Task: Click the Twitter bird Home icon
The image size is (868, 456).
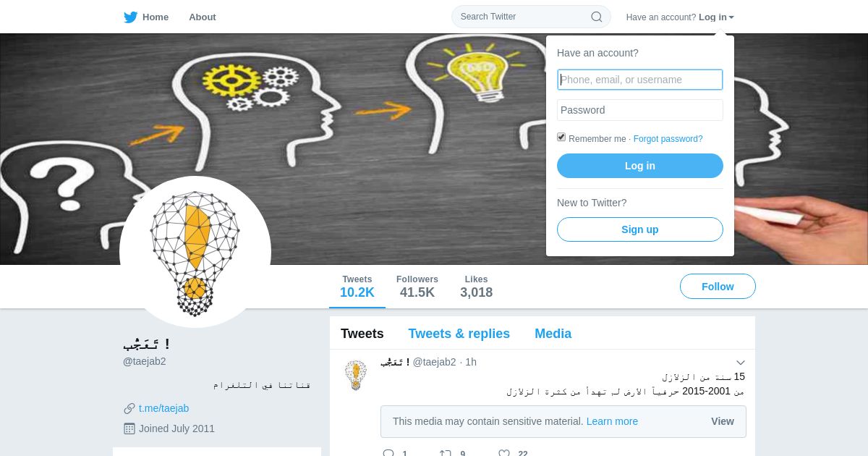Action: [130, 17]
